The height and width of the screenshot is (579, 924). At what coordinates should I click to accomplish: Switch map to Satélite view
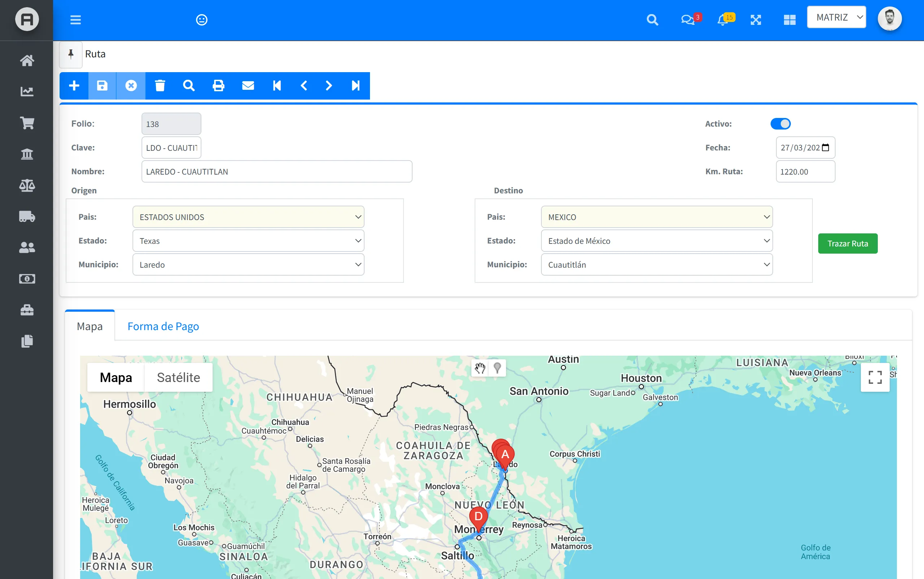coord(179,377)
